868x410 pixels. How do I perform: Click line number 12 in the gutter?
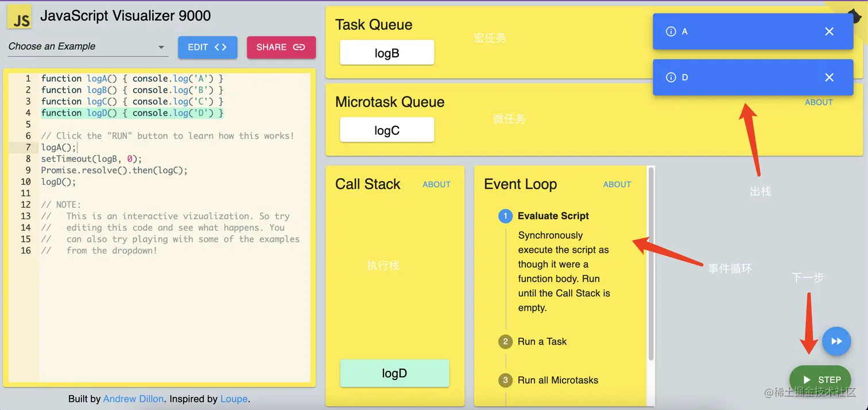[25, 205]
